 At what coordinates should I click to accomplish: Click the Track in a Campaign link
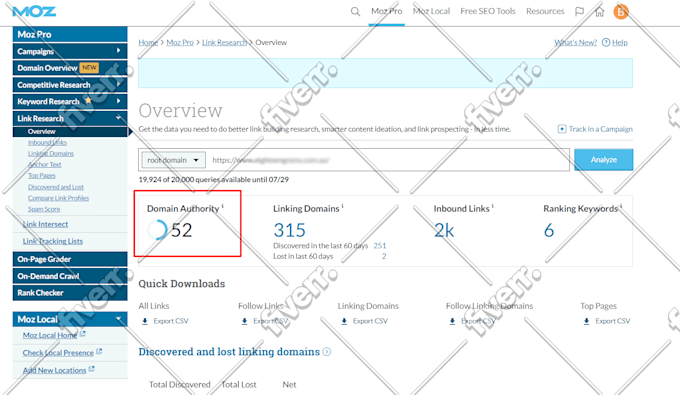(601, 129)
